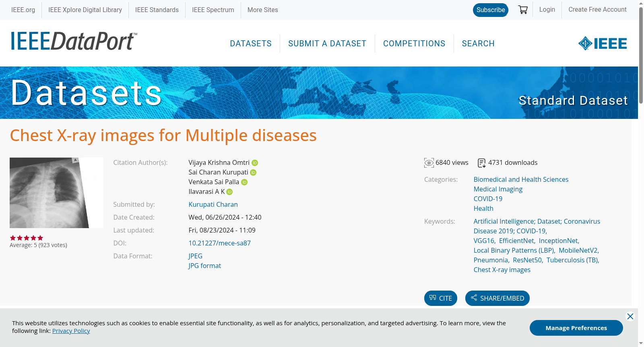This screenshot has height=347, width=644.
Task: Visit IEEE Spectrum
Action: (213, 10)
